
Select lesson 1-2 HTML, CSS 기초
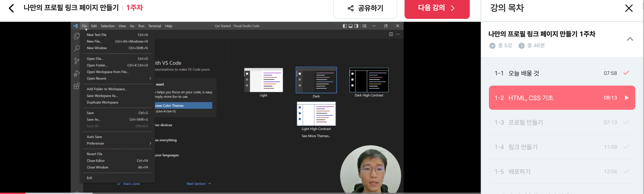pos(562,98)
